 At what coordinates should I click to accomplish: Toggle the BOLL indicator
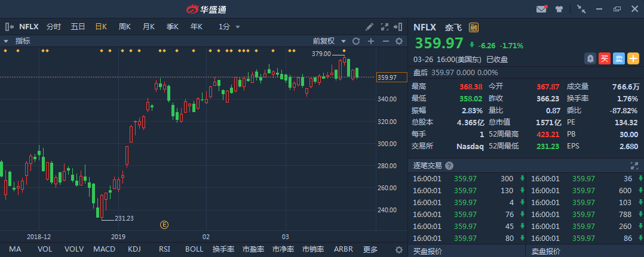click(x=194, y=249)
